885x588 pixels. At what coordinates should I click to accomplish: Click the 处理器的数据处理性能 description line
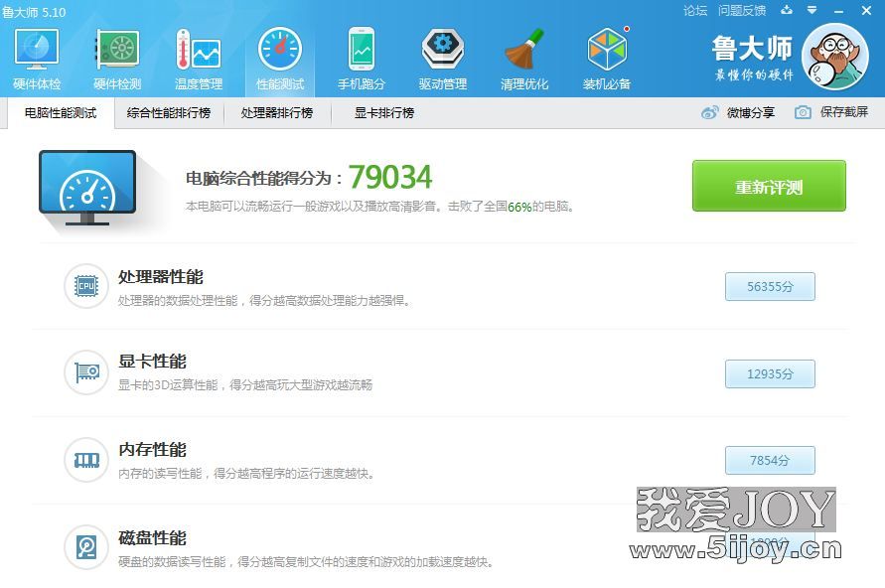(x=264, y=300)
